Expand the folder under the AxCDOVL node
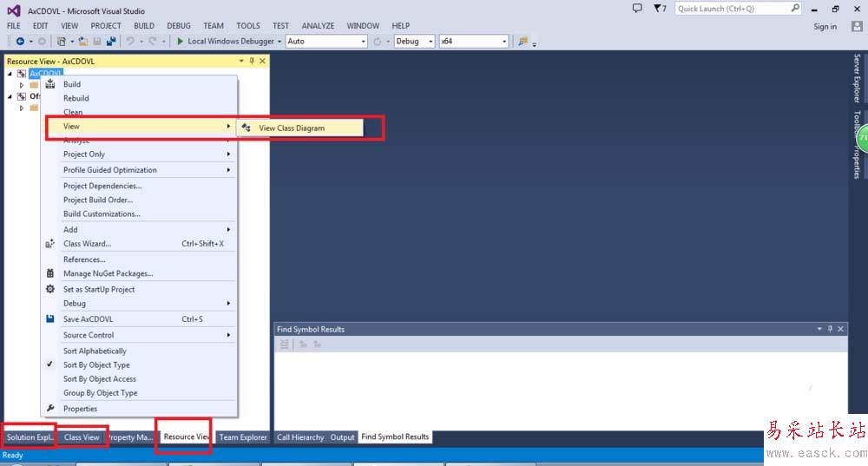Image resolution: width=868 pixels, height=466 pixels. (x=22, y=85)
